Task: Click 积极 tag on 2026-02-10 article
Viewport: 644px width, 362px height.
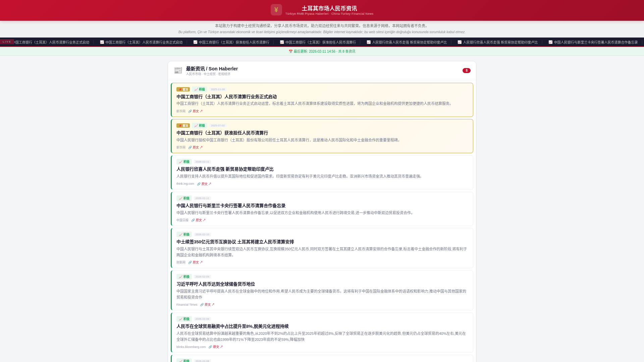Action: coord(184,235)
